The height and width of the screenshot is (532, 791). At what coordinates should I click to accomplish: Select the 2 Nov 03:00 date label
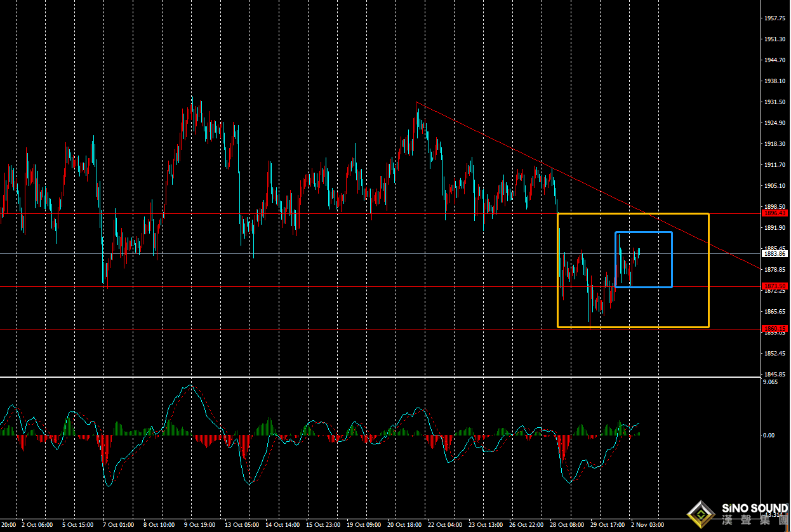[x=647, y=525]
